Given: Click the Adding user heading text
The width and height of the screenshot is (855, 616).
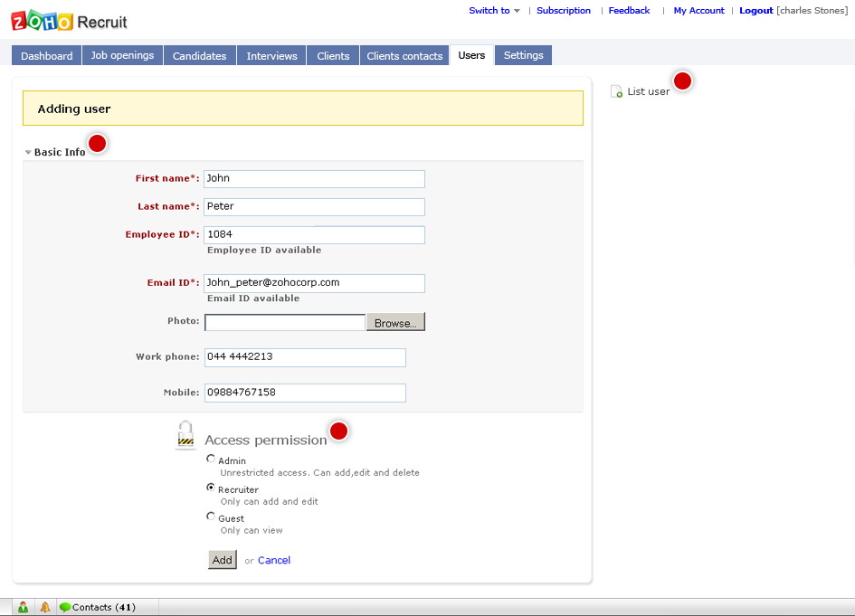Looking at the screenshot, I should point(74,109).
